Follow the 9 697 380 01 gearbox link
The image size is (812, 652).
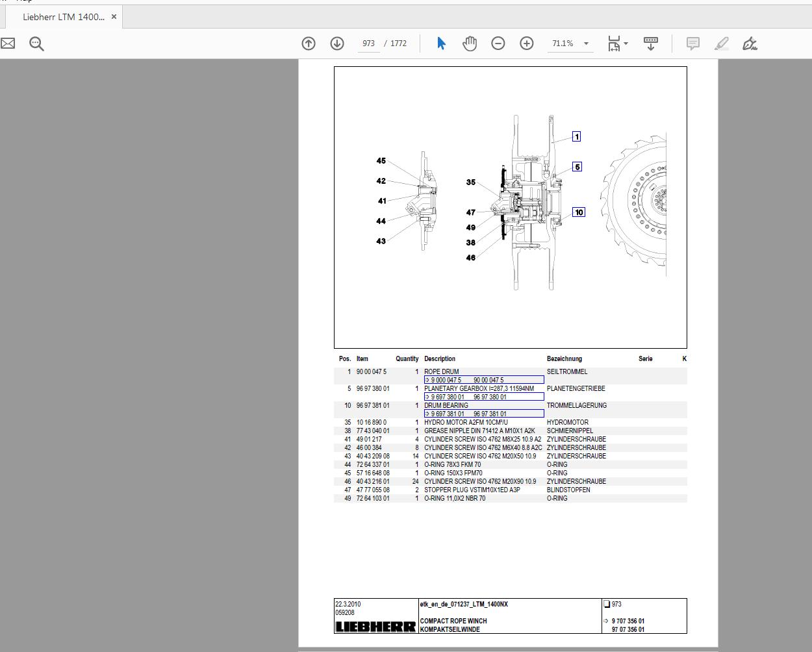pos(484,397)
